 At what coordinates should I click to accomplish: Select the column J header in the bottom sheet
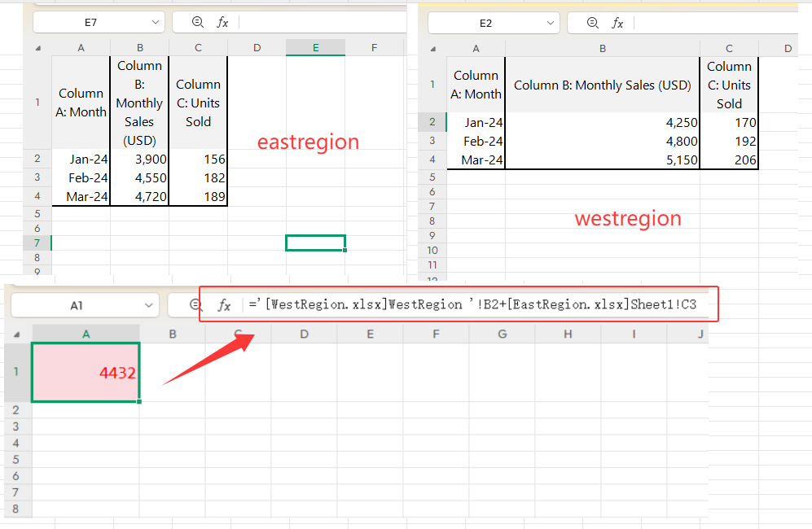699,334
